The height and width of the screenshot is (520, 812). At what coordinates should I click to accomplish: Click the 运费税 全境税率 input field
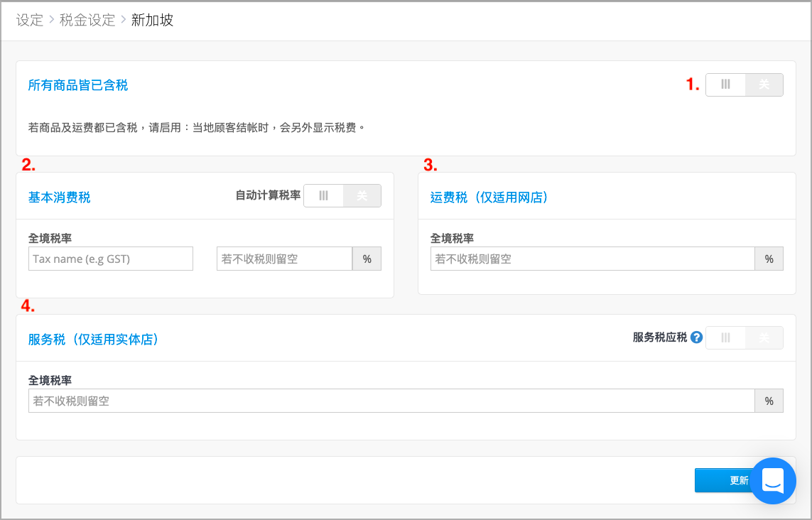tap(592, 259)
